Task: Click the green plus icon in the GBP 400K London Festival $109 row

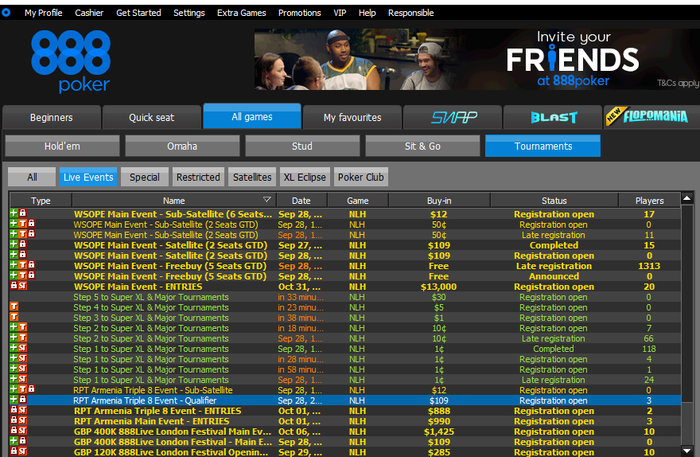Action: tap(14, 440)
